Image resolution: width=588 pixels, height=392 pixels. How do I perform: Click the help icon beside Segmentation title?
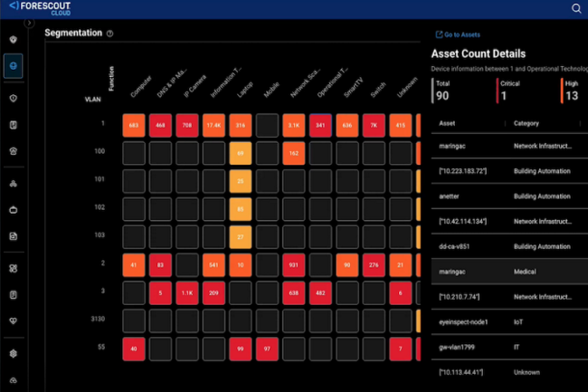point(109,33)
